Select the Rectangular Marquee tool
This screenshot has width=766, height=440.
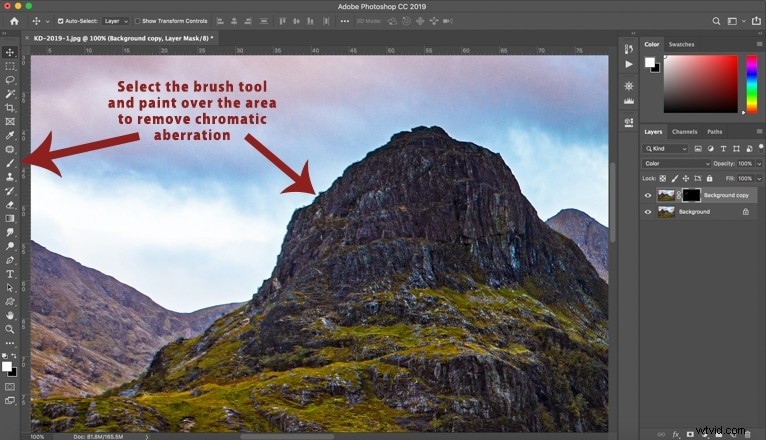[x=10, y=66]
